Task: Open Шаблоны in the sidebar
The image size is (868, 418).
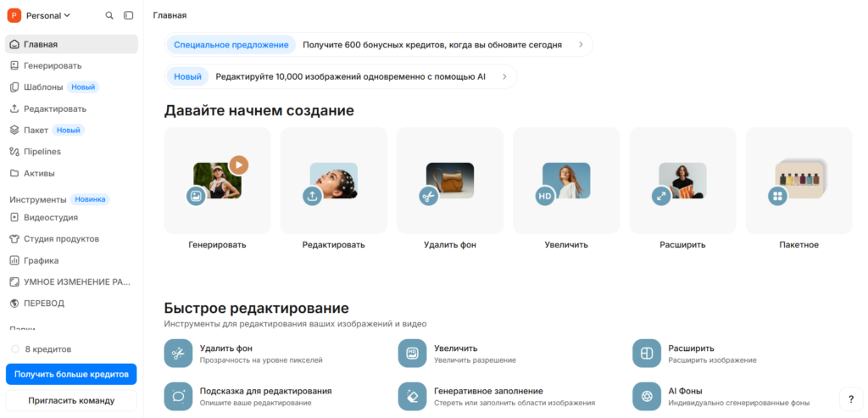Action: [71, 87]
